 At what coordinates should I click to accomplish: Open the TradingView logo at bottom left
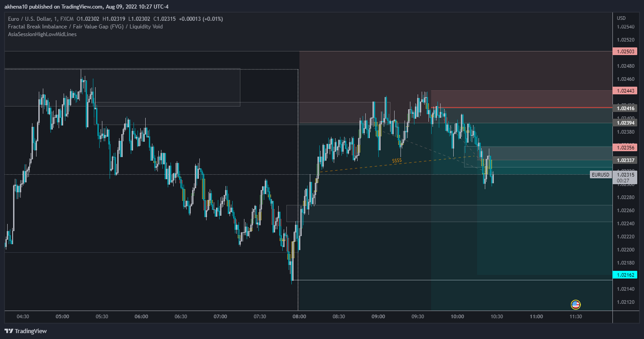tap(26, 331)
